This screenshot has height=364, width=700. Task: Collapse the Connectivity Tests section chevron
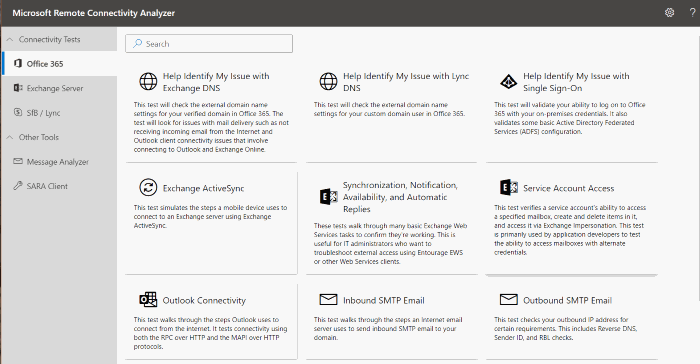[9, 39]
